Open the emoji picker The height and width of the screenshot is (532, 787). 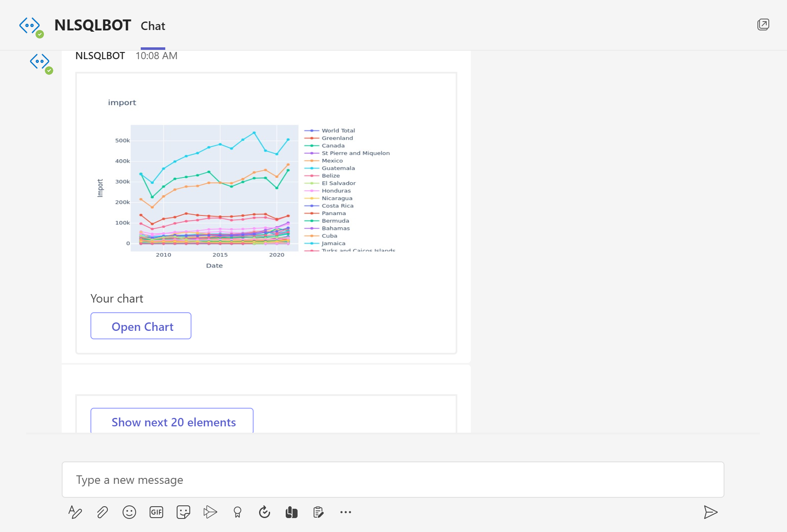pos(129,512)
